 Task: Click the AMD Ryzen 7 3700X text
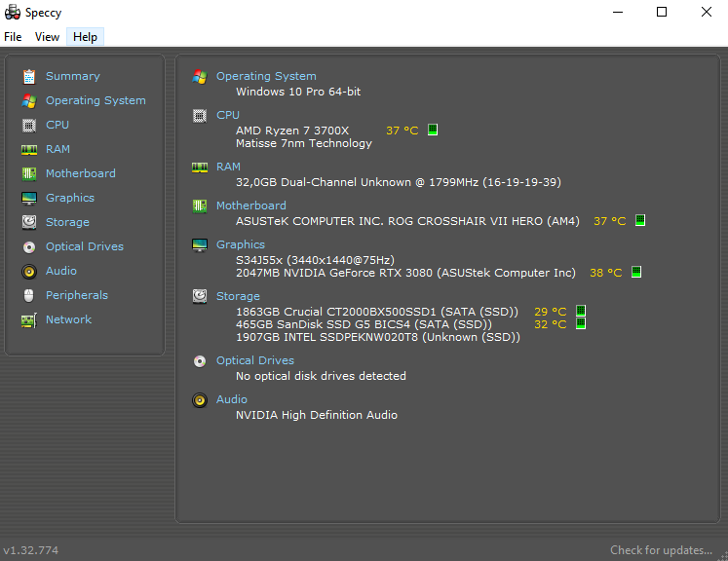(x=292, y=131)
